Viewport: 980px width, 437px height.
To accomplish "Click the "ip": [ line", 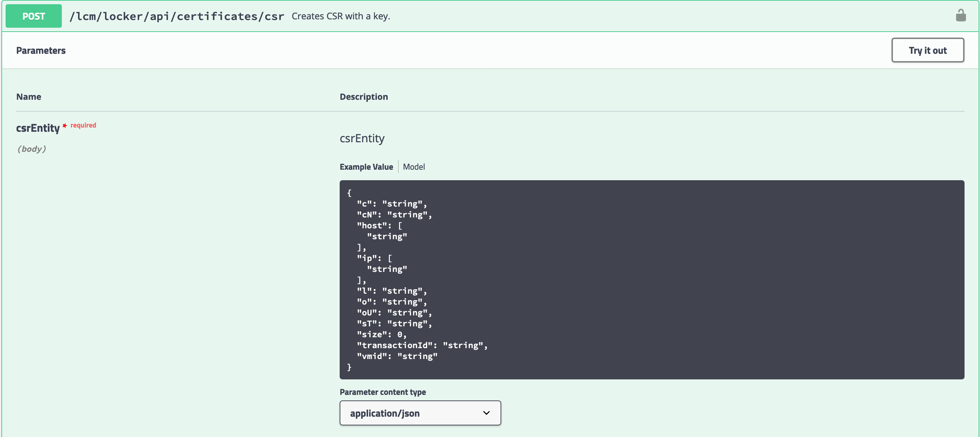I will click(374, 258).
